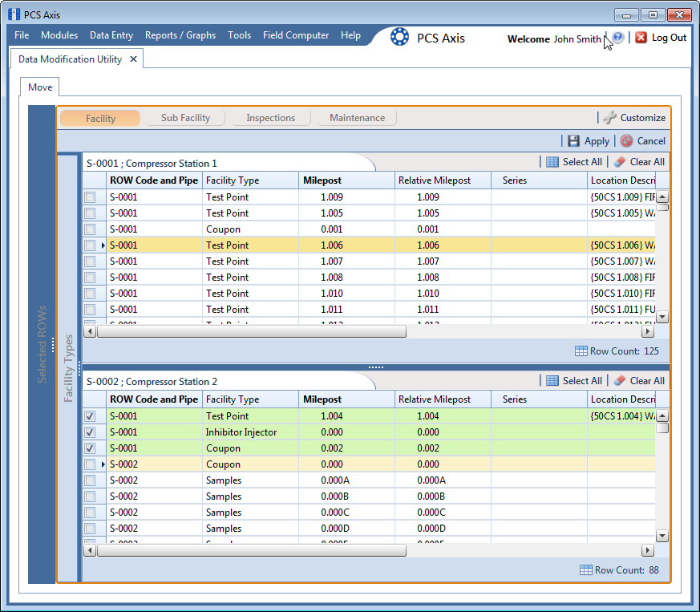This screenshot has width=700, height=612.
Task: Click Select All grid icon for S-0002 panel
Action: coord(552,381)
